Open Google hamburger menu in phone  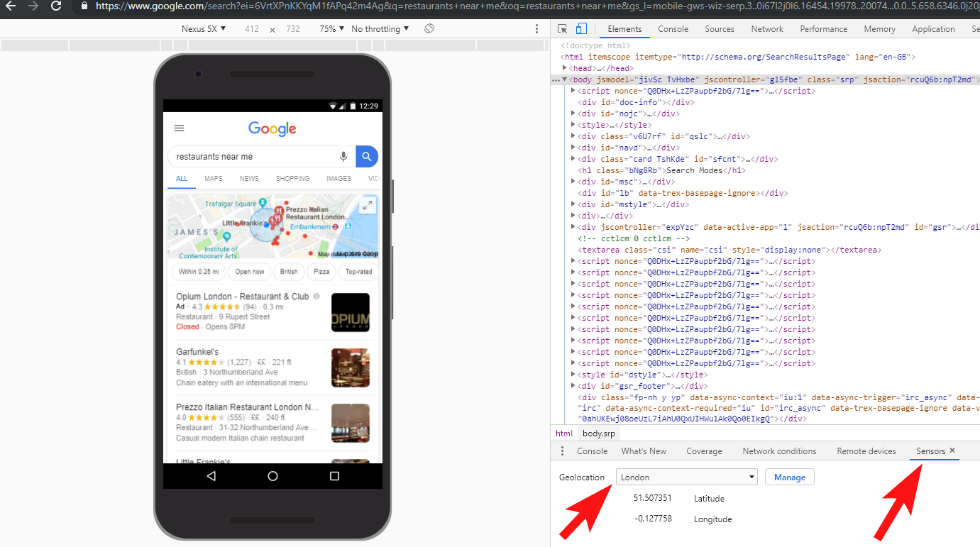point(180,128)
